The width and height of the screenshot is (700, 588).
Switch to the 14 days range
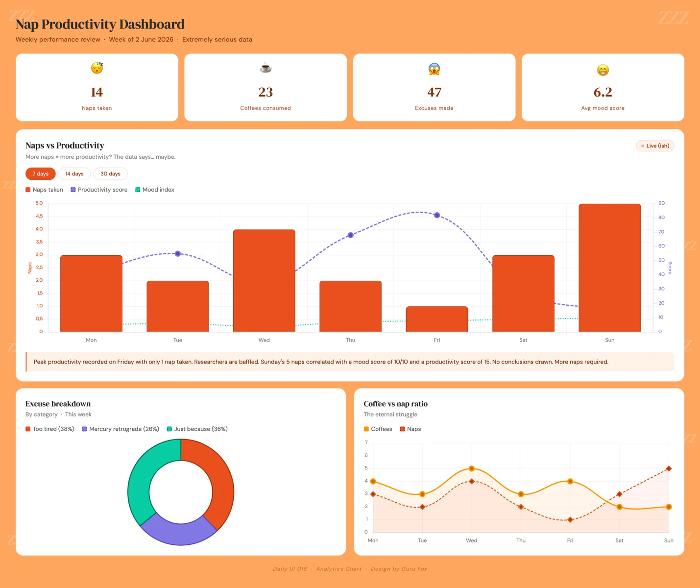pyautogui.click(x=74, y=174)
